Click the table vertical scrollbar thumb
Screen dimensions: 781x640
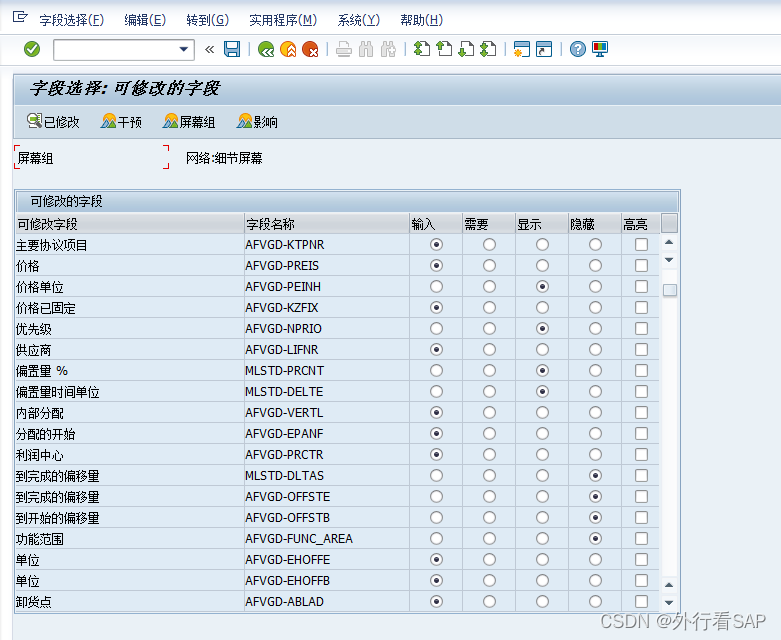tap(669, 290)
